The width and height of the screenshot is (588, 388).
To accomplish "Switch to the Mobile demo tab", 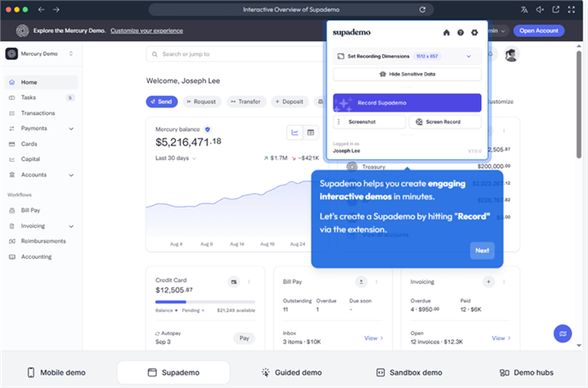I will pos(56,373).
